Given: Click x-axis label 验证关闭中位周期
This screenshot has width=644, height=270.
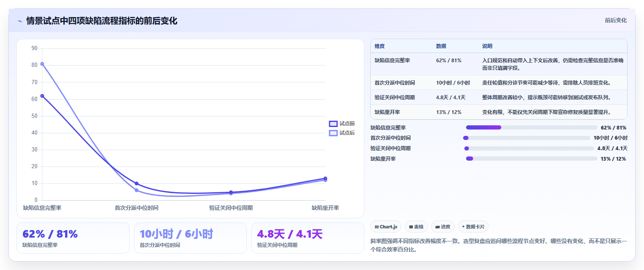Looking at the screenshot, I should coord(231,208).
